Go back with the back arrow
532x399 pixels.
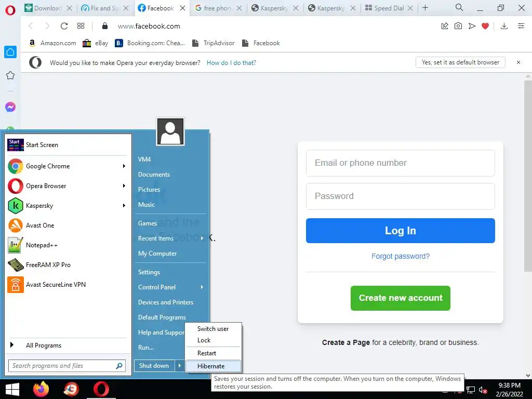[x=31, y=26]
